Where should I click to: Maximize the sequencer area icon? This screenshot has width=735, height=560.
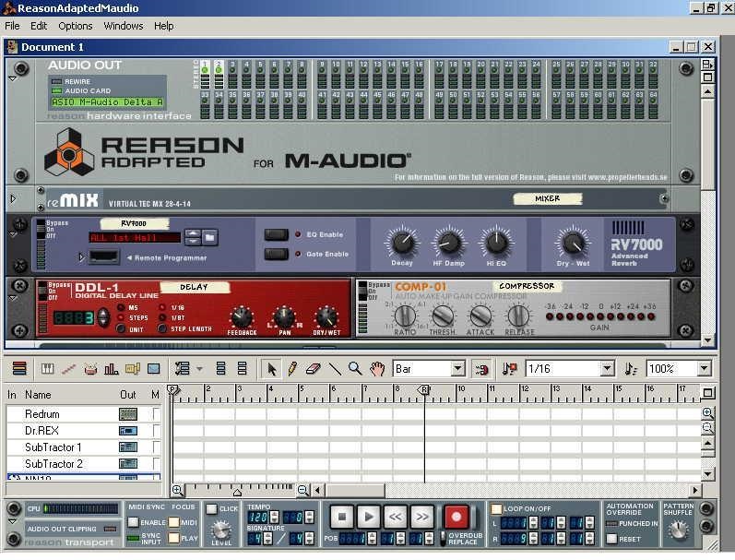pyautogui.click(x=708, y=393)
